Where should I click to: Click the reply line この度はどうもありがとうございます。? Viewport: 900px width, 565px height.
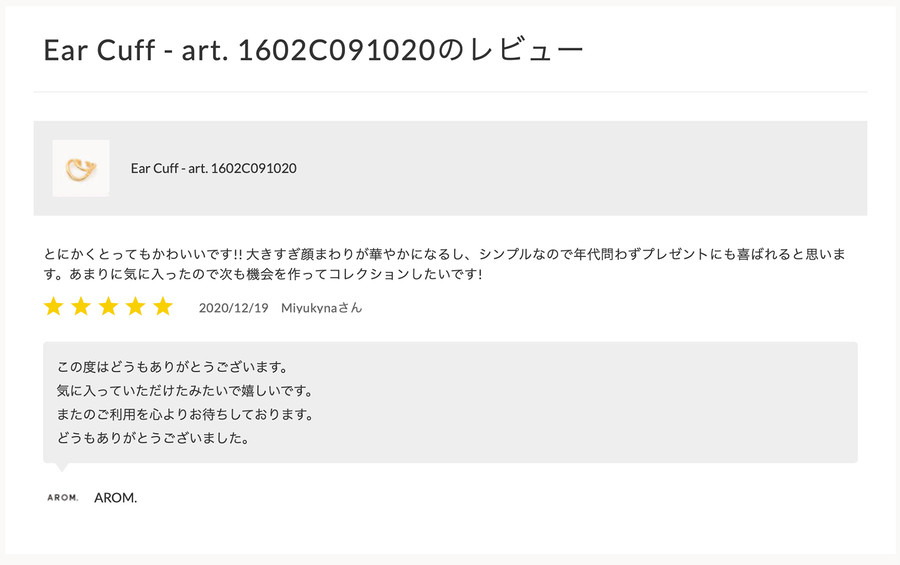point(172,366)
